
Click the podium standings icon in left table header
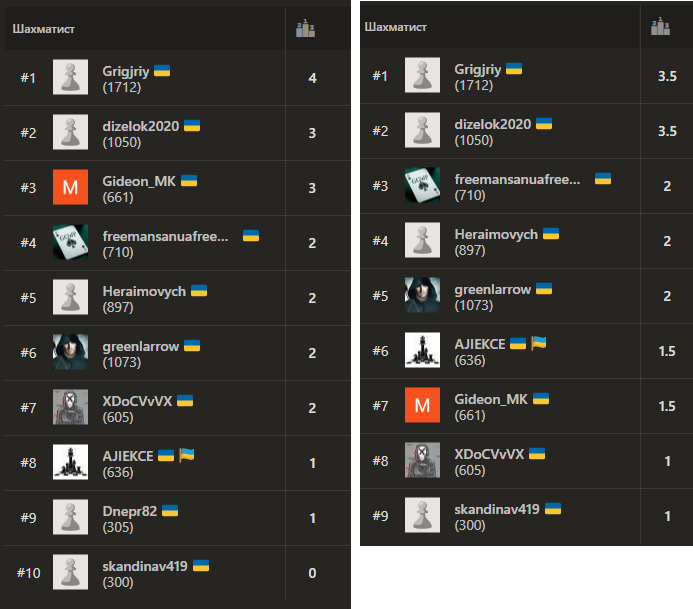305,29
